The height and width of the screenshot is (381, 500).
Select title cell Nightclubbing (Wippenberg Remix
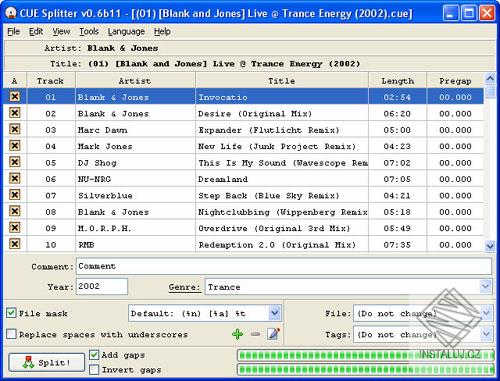tap(282, 212)
